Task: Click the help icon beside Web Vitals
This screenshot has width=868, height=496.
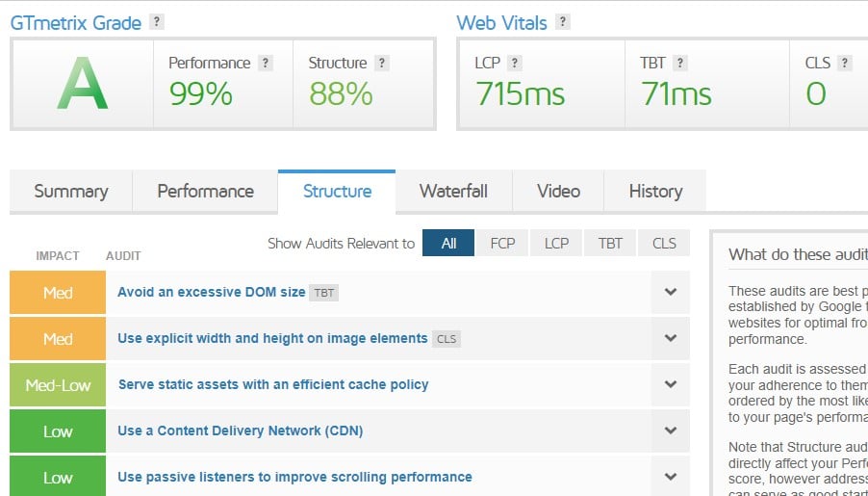Action: coord(563,22)
